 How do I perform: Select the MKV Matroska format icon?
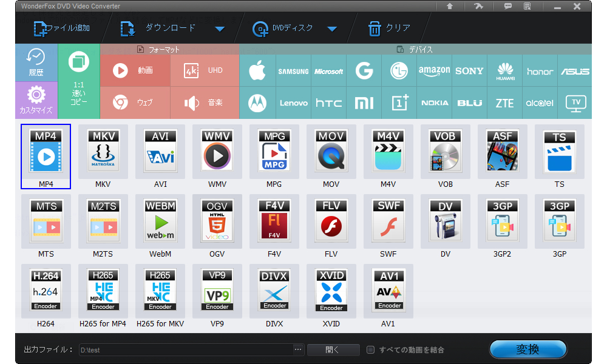click(103, 151)
